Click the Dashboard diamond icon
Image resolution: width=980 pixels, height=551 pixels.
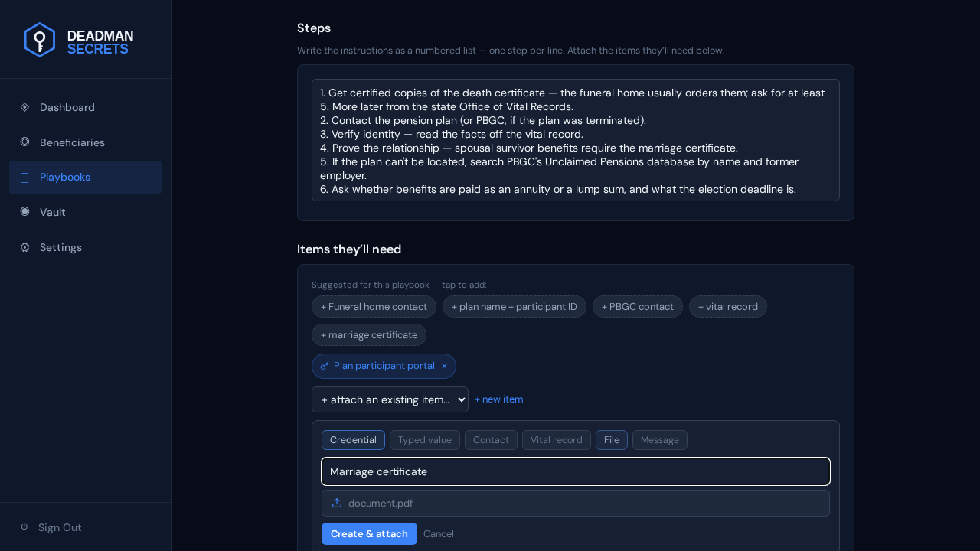point(24,107)
